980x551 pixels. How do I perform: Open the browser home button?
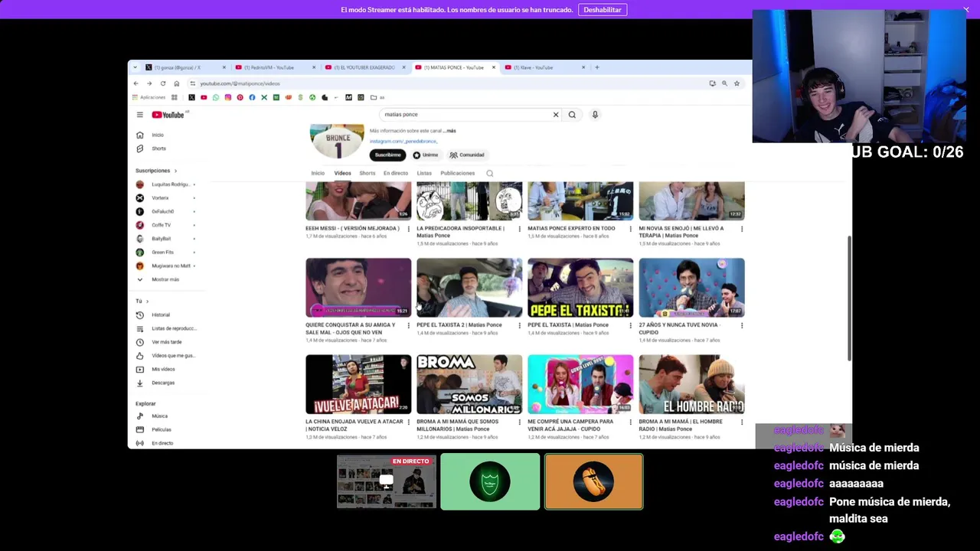click(x=176, y=83)
